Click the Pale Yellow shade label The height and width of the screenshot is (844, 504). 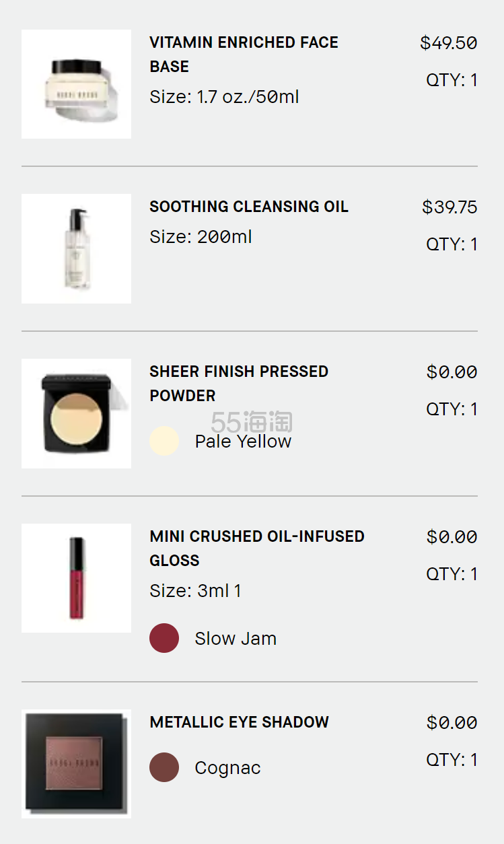pos(243,442)
